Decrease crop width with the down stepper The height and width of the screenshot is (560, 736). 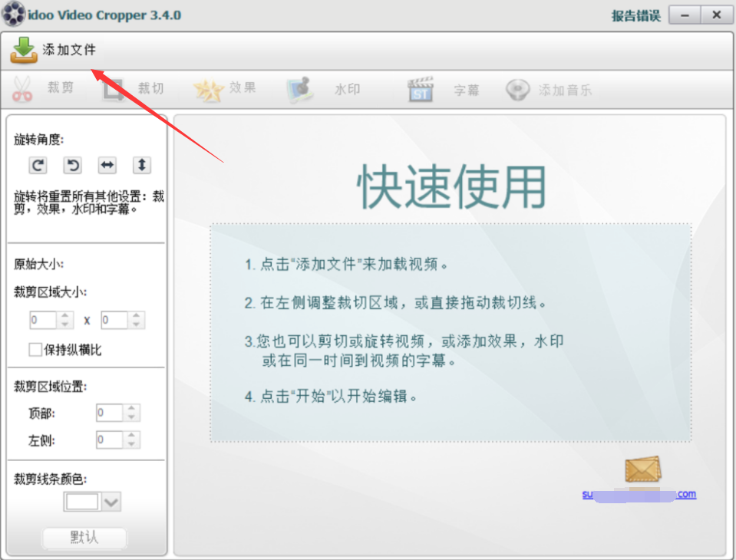pyautogui.click(x=64, y=324)
